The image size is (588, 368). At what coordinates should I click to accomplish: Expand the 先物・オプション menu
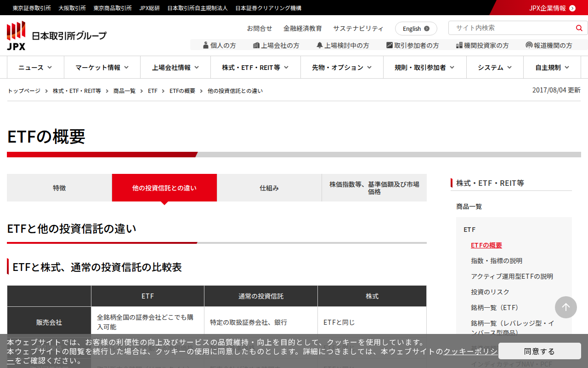(342, 68)
